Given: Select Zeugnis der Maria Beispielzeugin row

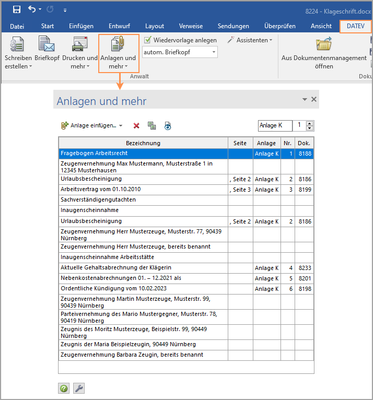Looking at the screenshot, I should [186, 345].
